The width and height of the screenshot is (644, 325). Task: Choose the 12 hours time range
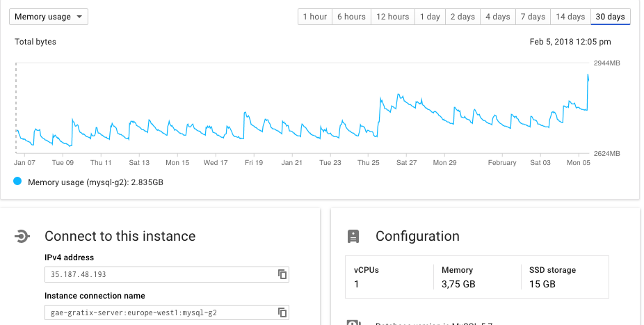[393, 17]
